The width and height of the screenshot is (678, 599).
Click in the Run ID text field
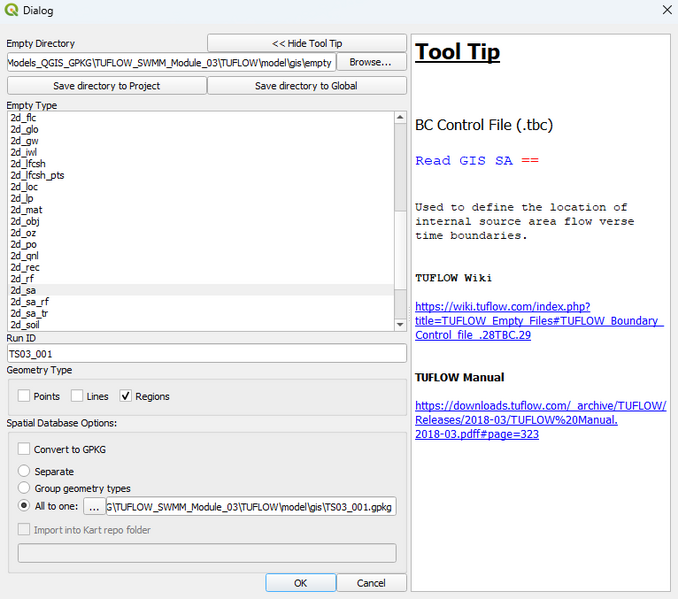(x=206, y=353)
